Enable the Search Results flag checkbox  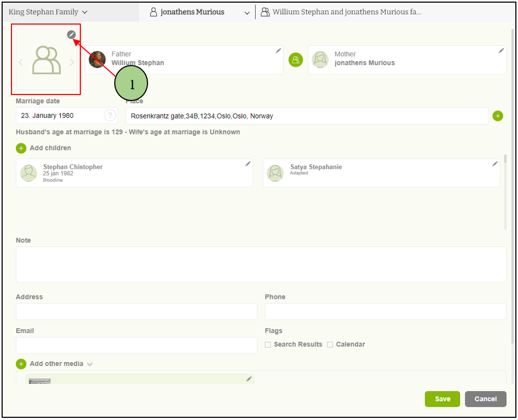[268, 345]
